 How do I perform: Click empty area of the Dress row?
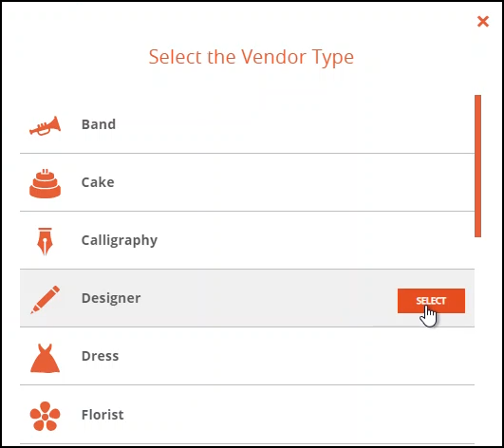(x=289, y=356)
